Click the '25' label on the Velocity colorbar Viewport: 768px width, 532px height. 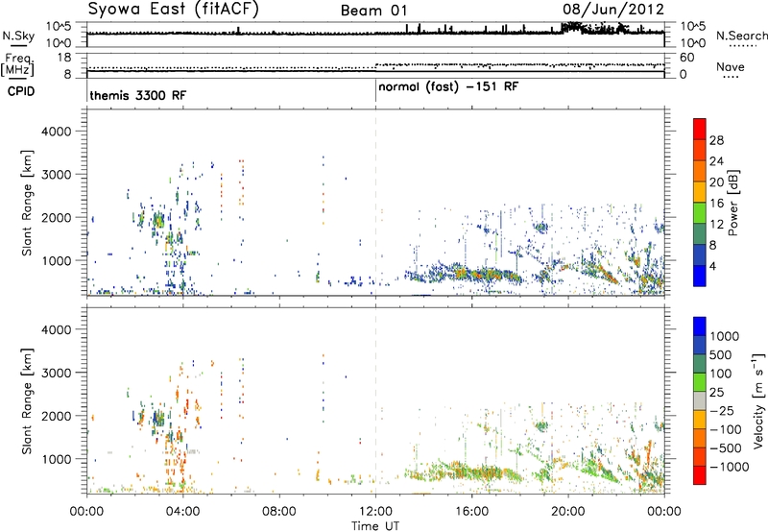[717, 392]
